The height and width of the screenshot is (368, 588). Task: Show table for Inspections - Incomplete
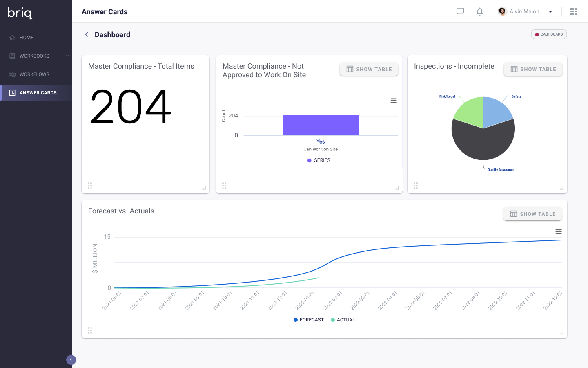pos(533,69)
